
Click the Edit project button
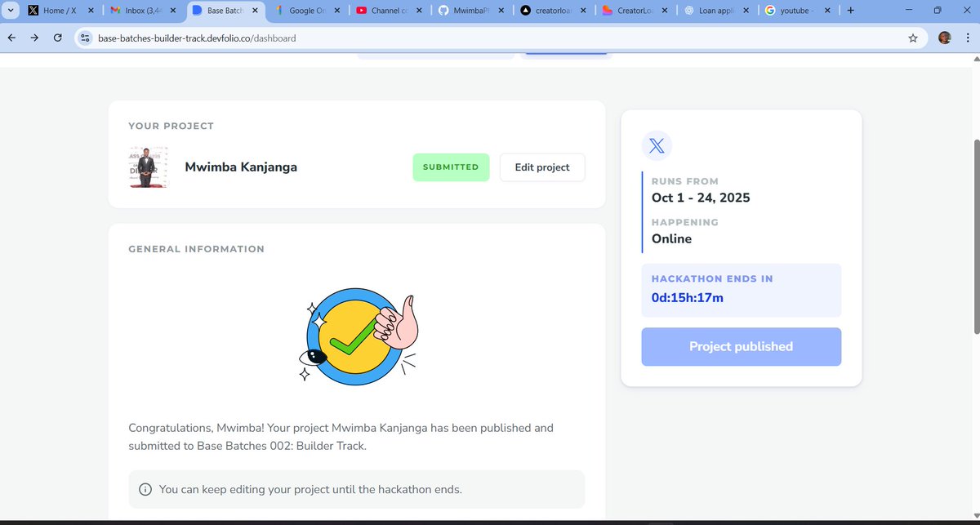542,167
